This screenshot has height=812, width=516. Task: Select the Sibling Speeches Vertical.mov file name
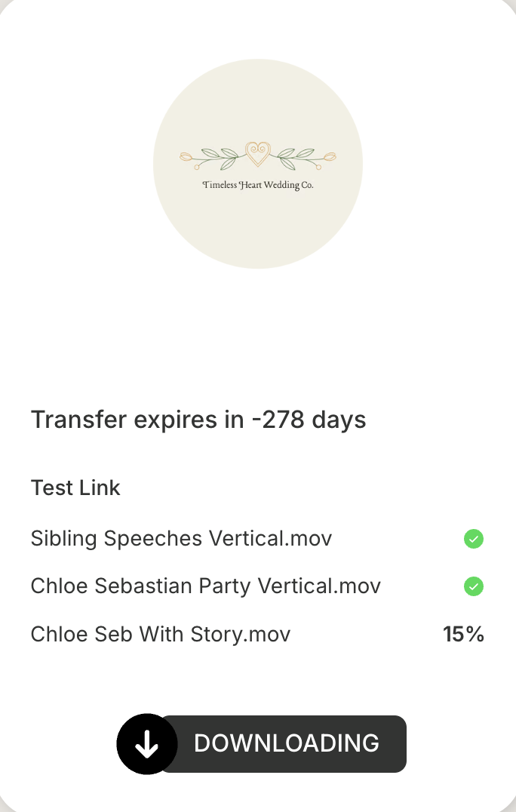point(181,539)
